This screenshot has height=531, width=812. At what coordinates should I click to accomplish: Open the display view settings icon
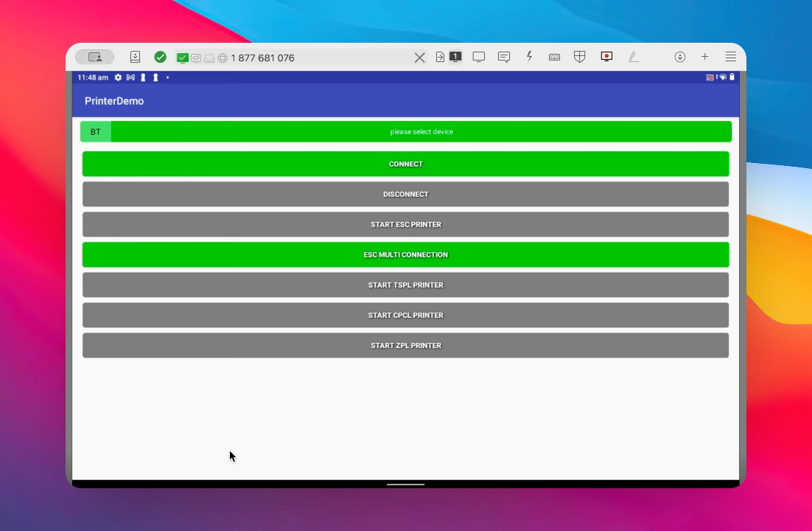479,57
